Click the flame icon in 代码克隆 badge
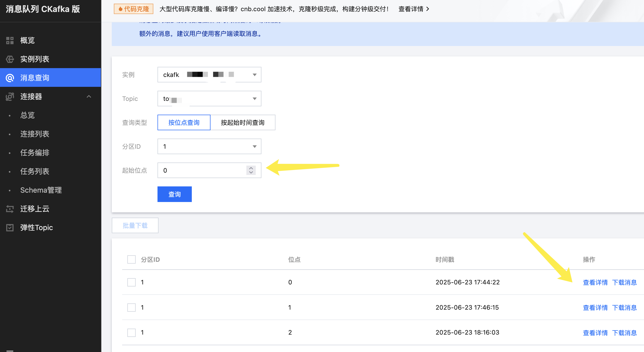644x352 pixels. pos(120,9)
